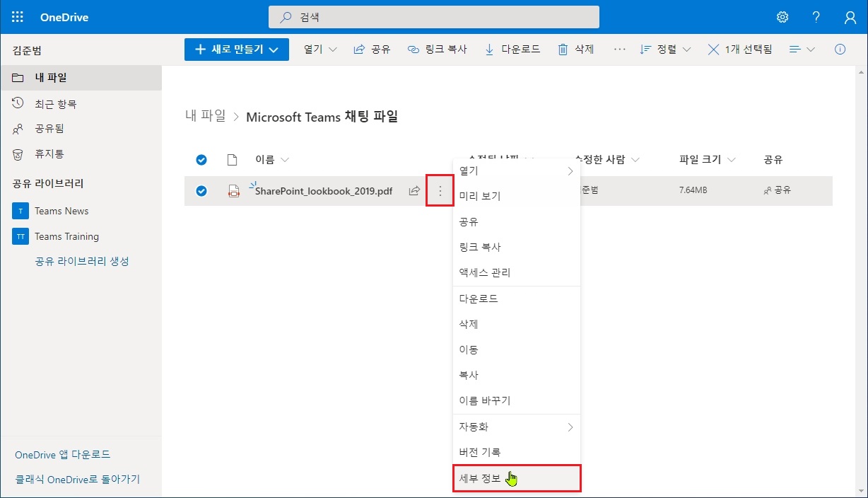Open the 새로 만들기 dropdown button
868x498 pixels.
pyautogui.click(x=237, y=50)
